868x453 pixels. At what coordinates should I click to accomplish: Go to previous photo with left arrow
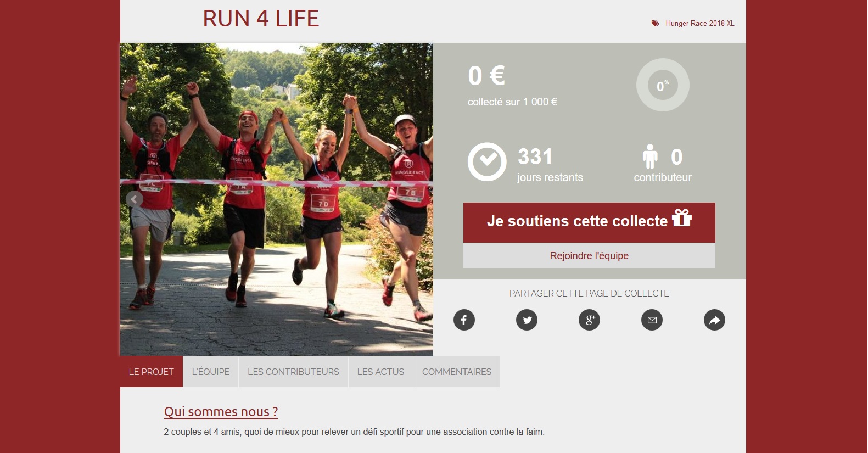point(134,199)
